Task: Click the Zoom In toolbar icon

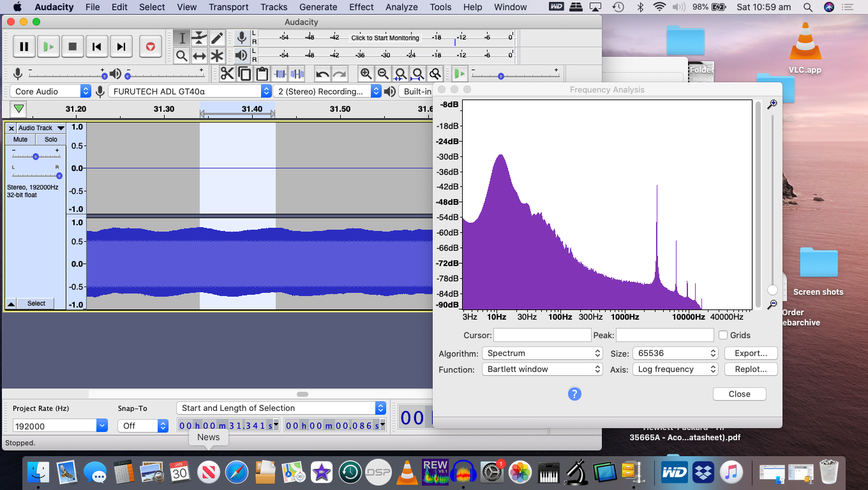Action: [366, 74]
